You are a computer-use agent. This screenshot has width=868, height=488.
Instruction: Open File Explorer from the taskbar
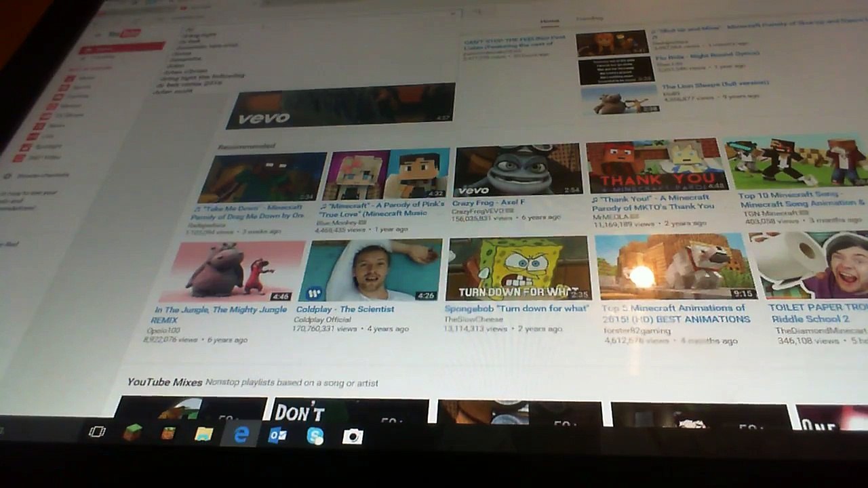pyautogui.click(x=203, y=434)
